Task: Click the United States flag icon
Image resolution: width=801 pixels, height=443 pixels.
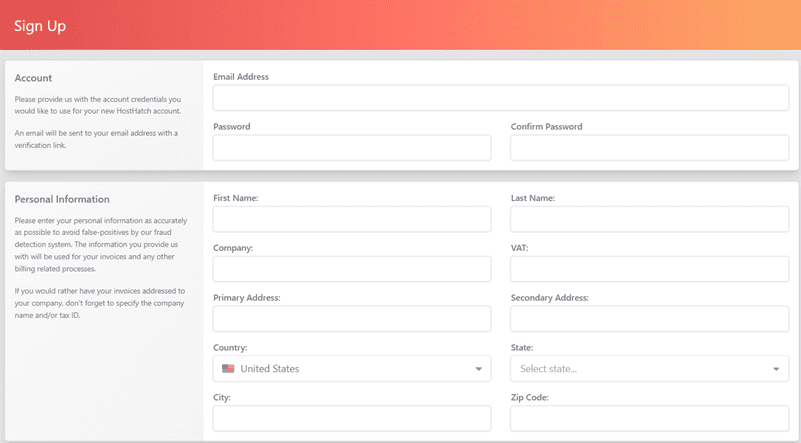Action: [x=228, y=369]
